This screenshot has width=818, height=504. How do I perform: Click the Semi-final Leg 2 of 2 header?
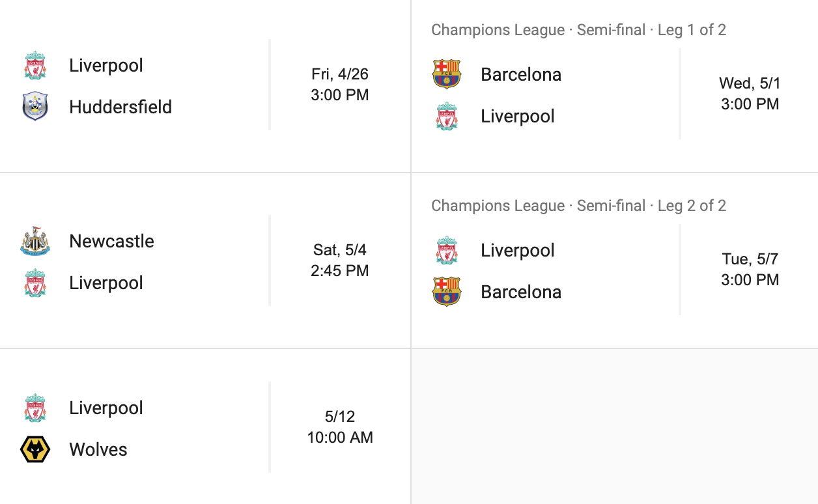tap(578, 206)
